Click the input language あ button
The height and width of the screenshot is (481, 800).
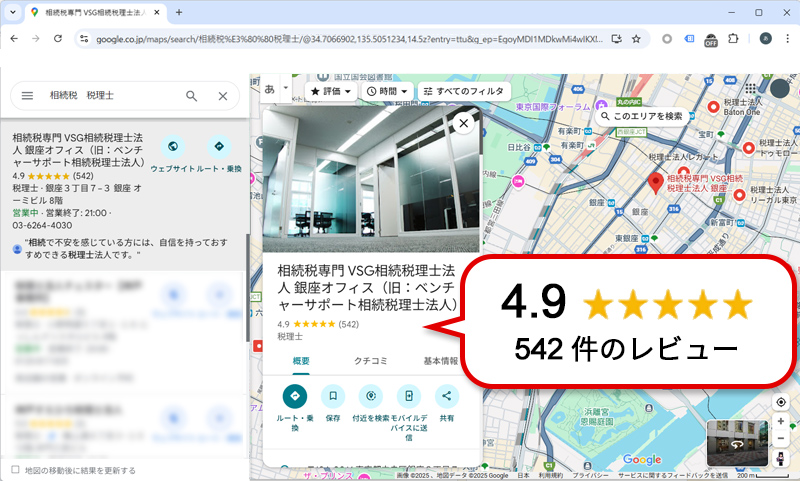pos(270,89)
